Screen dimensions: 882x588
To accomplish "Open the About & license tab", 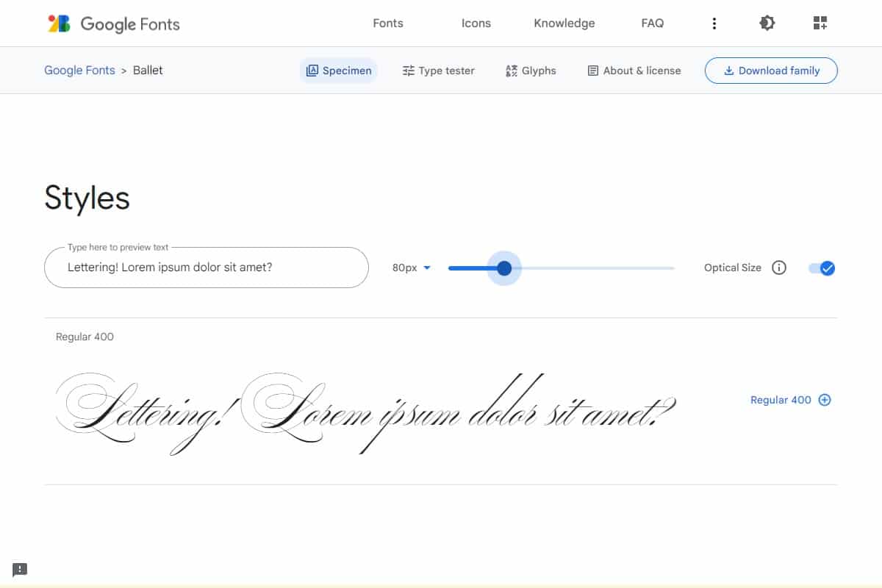I will point(634,71).
